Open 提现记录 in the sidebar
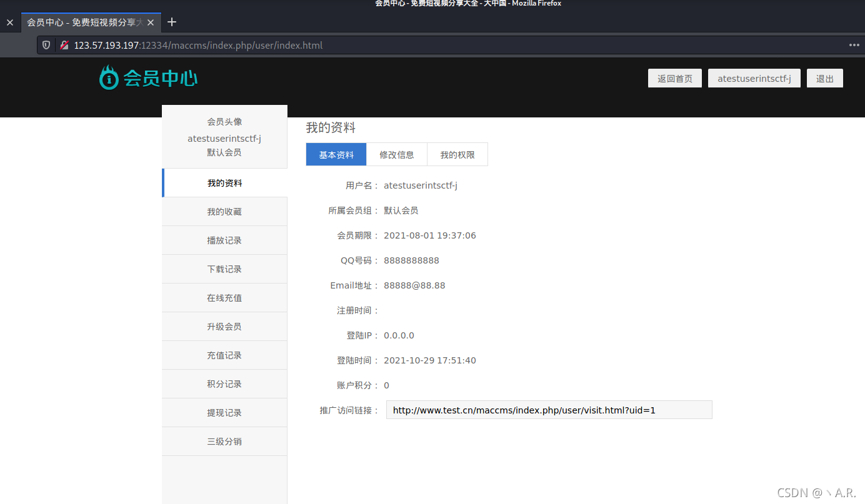The height and width of the screenshot is (504, 865). point(225,413)
